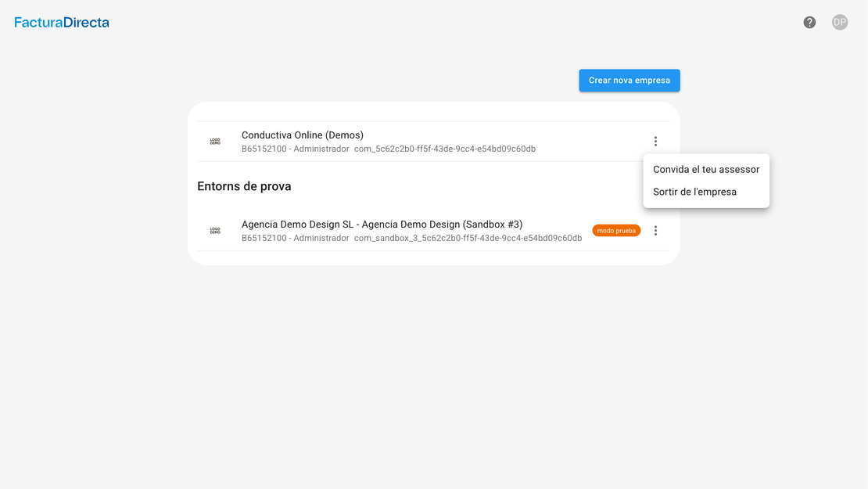Viewport: 868px width, 489px height.
Task: Click 'B65152100 - Administrador' under Agencia Demo Design
Action: (x=295, y=238)
